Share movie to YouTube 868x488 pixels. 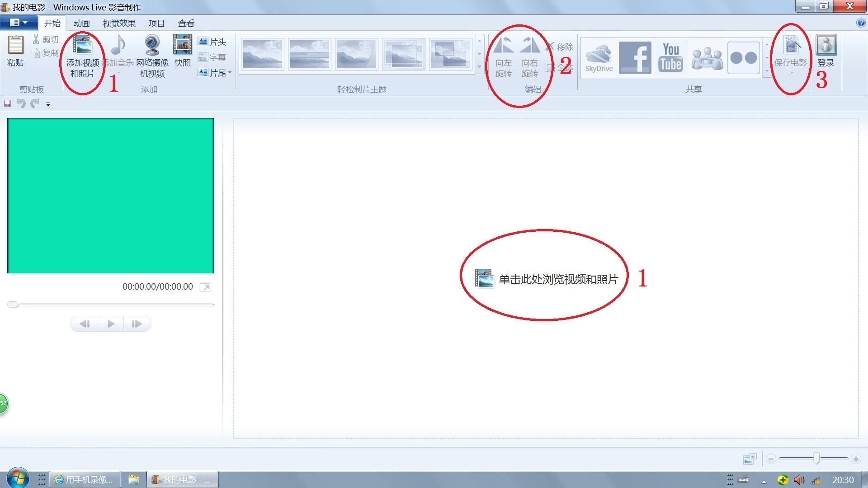671,57
